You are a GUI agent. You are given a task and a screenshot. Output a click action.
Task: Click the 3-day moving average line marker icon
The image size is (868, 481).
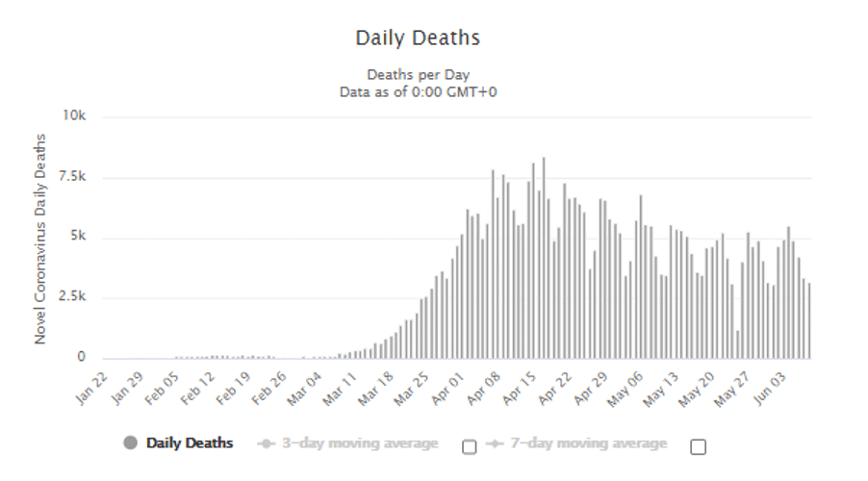coord(267,443)
